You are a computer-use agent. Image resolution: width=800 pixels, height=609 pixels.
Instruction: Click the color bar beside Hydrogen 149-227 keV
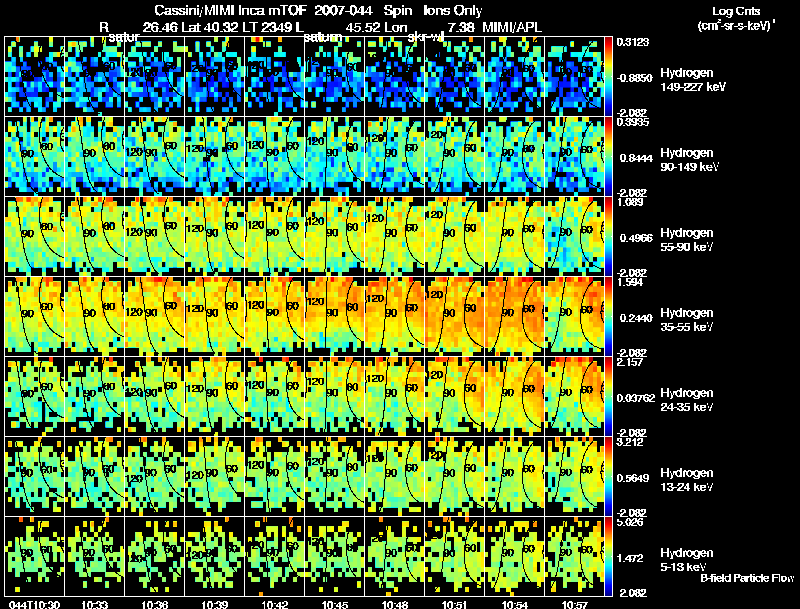click(608, 76)
